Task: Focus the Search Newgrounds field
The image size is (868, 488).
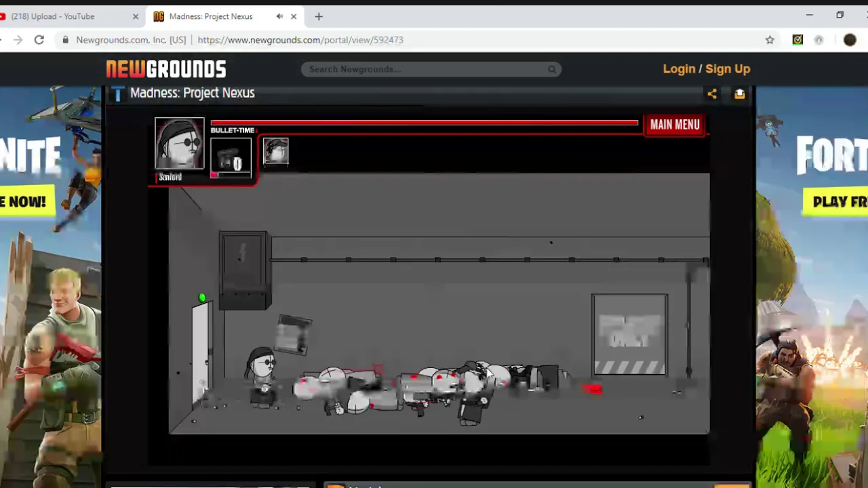Action: point(431,69)
